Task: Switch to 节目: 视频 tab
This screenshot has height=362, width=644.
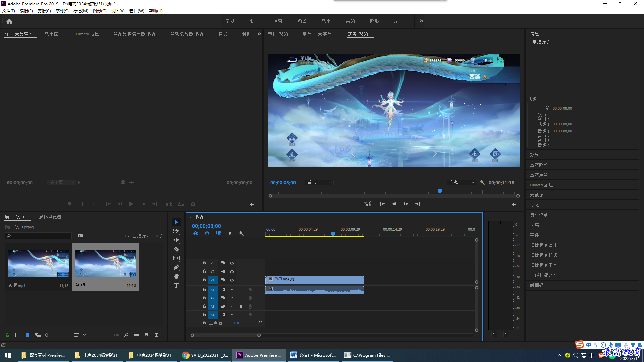Action: [x=278, y=34]
